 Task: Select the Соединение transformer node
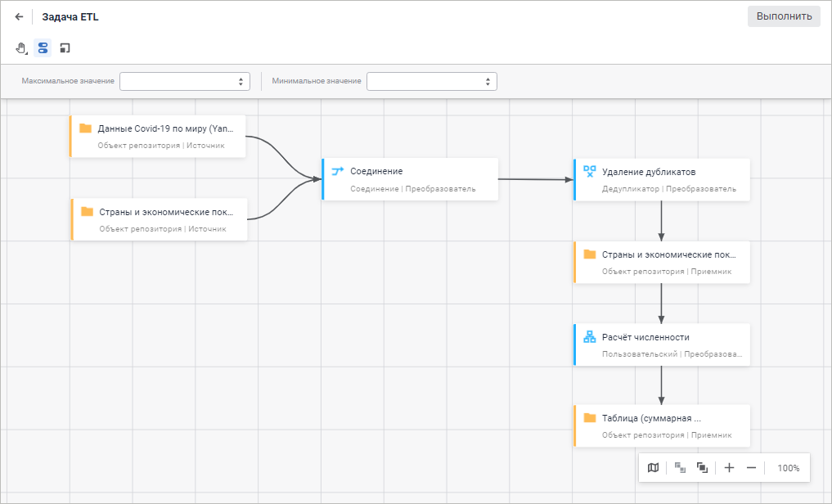(x=411, y=179)
